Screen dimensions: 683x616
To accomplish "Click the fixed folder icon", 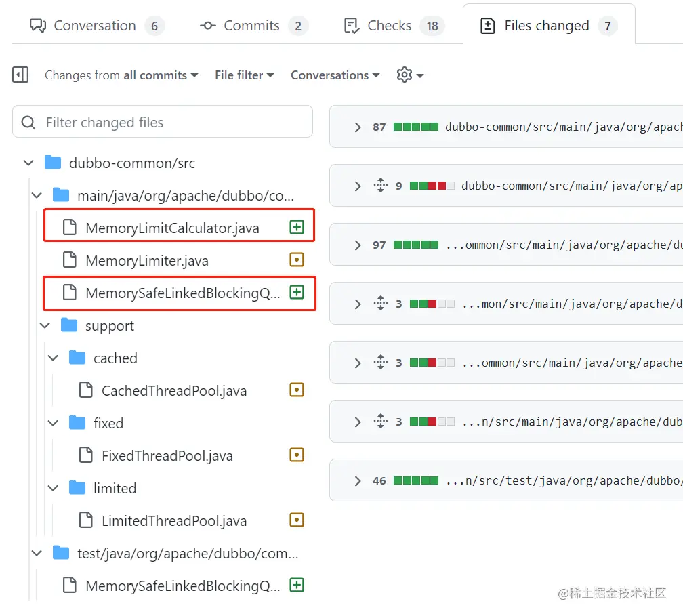I will coord(77,423).
